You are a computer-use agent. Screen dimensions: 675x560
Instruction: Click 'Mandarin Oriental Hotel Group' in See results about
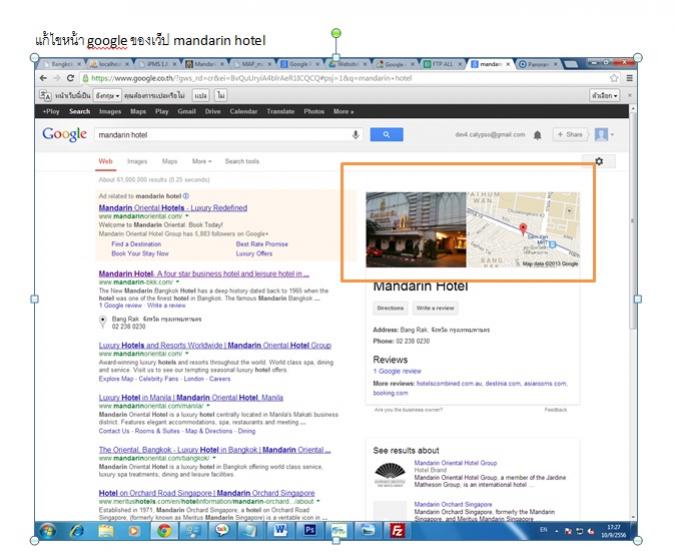tap(455, 463)
